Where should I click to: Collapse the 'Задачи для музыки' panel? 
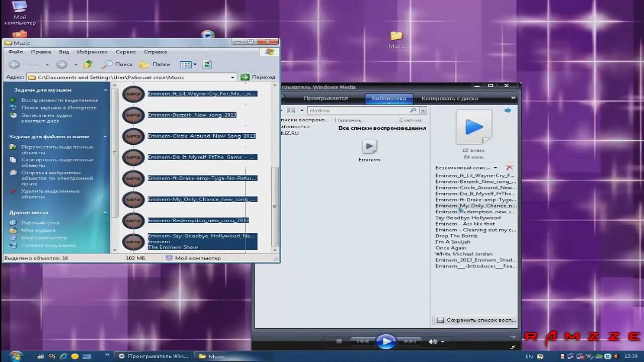point(106,90)
